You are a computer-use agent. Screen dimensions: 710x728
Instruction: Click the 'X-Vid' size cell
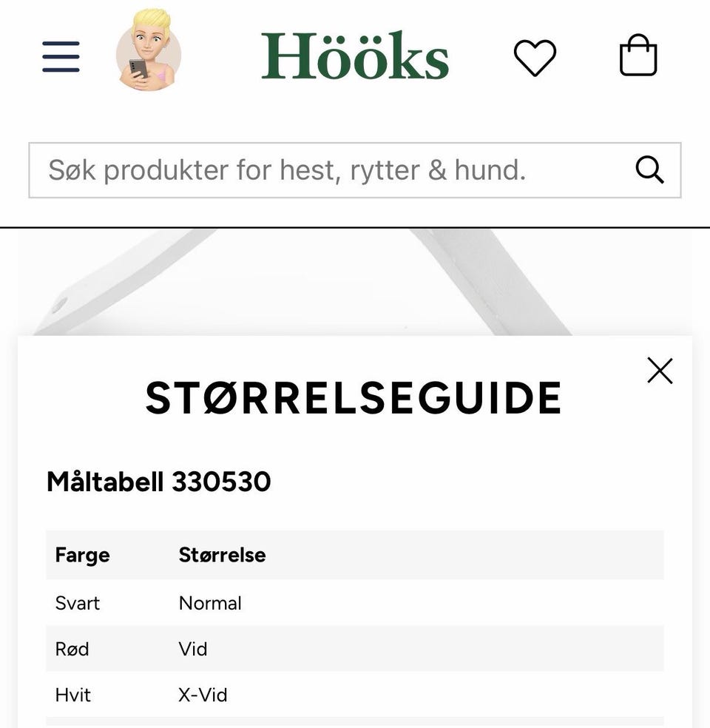(203, 695)
